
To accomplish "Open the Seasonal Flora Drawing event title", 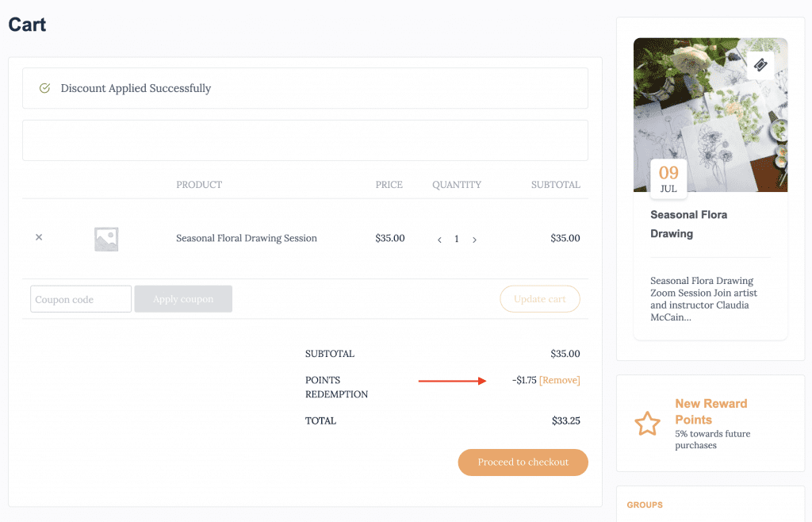I will tap(688, 224).
